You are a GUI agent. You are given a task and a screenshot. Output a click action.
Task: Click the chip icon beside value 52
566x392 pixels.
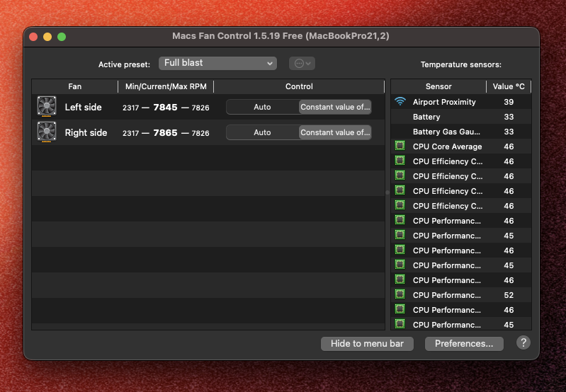400,294
